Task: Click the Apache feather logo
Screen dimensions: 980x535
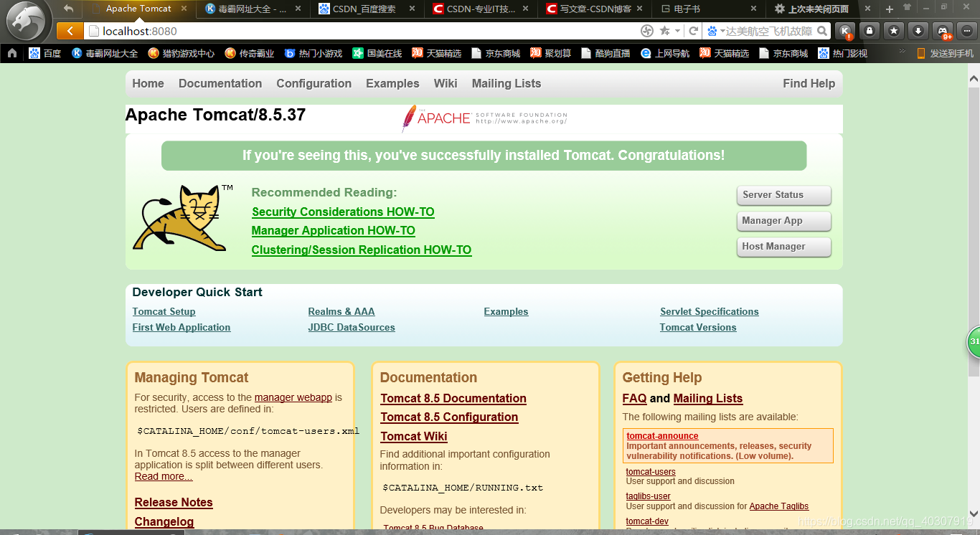Action: (408, 118)
